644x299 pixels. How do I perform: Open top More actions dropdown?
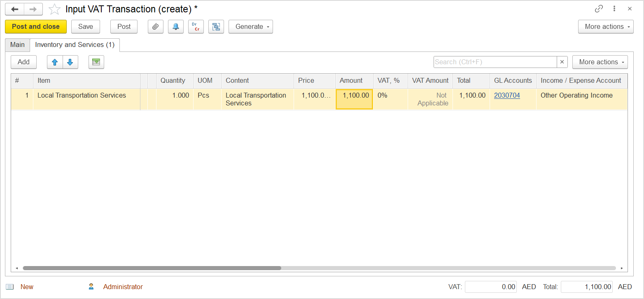click(606, 27)
